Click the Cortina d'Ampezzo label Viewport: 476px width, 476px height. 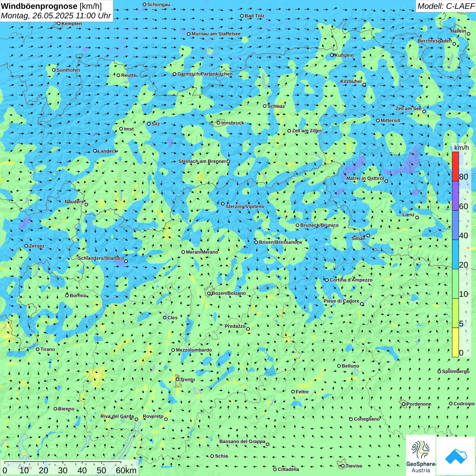[351, 280]
